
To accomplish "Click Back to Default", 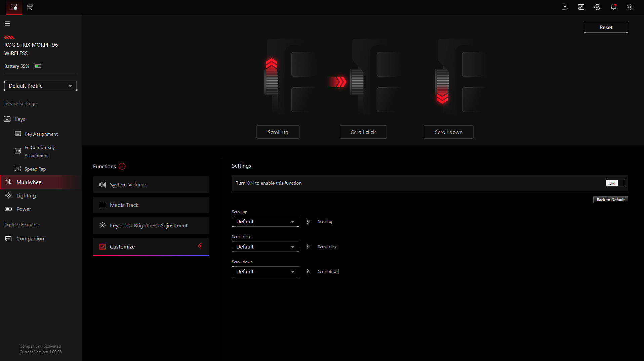I will pos(610,199).
